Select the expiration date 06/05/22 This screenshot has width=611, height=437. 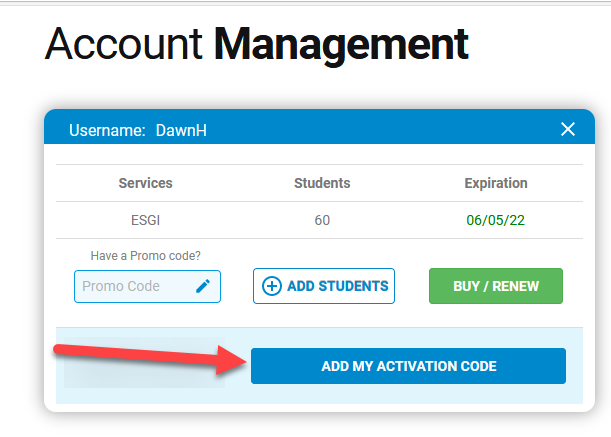point(495,220)
